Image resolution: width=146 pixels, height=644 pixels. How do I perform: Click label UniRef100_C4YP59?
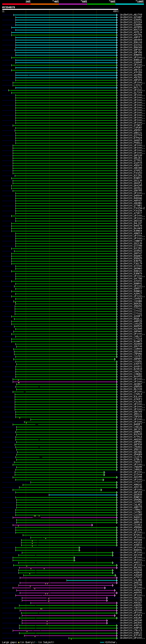pos(131,502)
